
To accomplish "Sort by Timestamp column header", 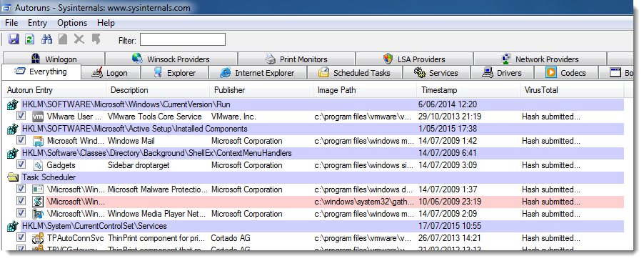I will point(468,90).
